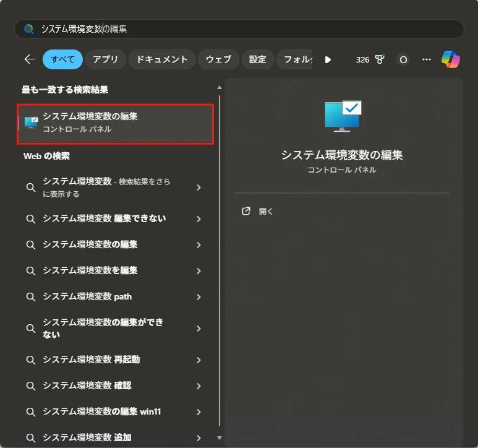Image resolution: width=478 pixels, height=448 pixels.
Task: Click search icon beside システム環境変数の編集 win11
Action: click(x=30, y=412)
